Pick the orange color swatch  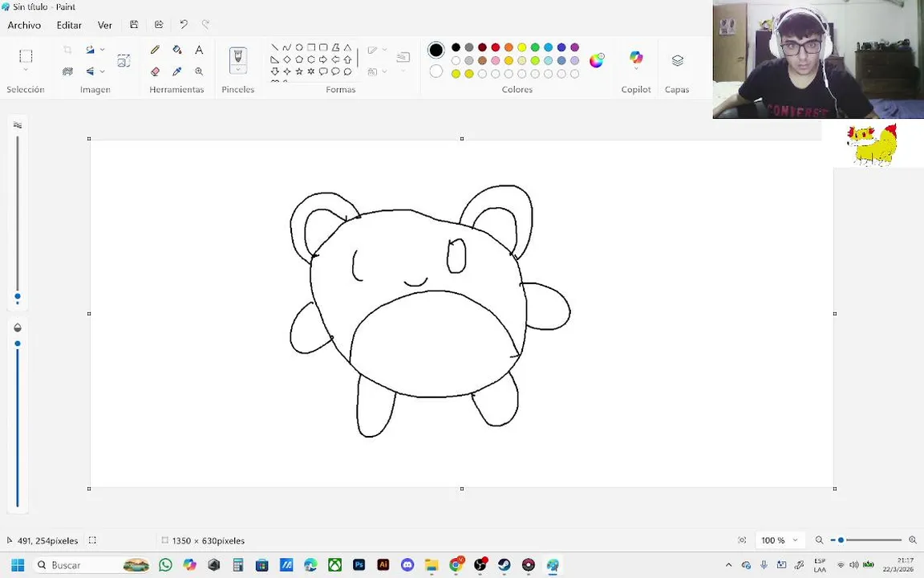(509, 47)
